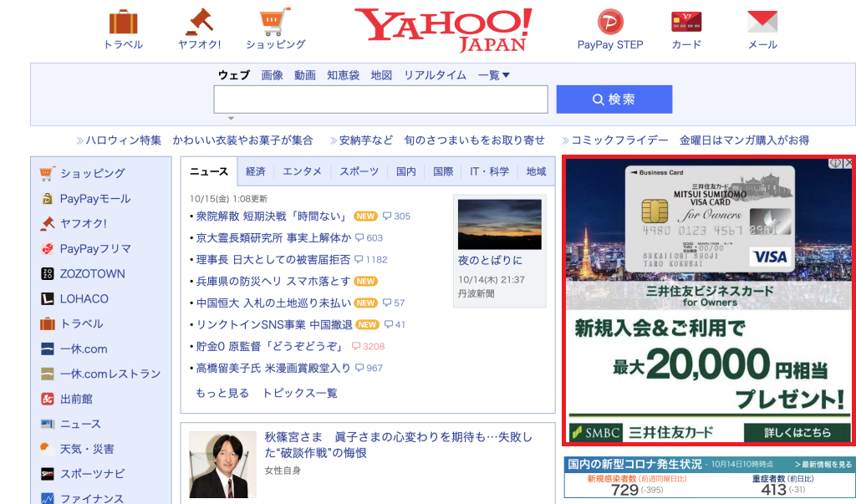Click sidebar ニュース icon
Viewport: 856px width, 504px height.
[x=48, y=425]
